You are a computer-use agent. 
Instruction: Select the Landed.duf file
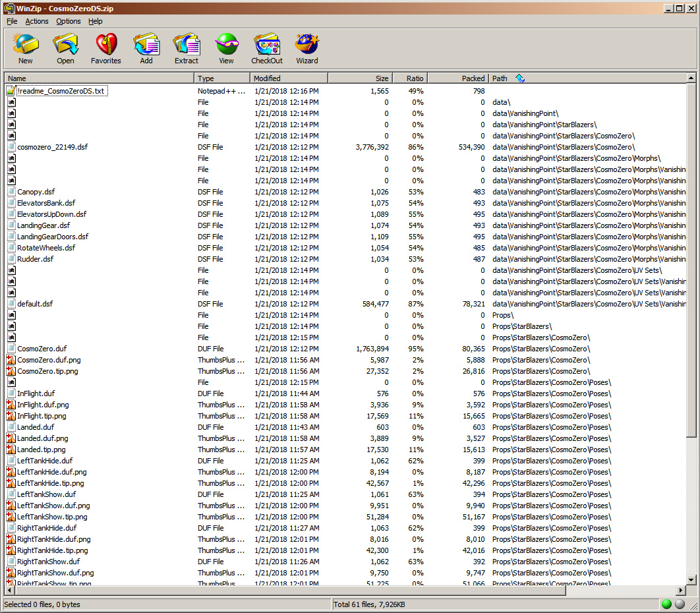36,427
